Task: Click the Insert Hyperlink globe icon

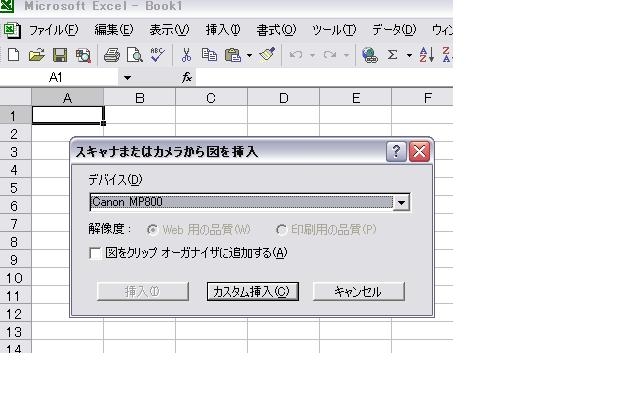Action: point(370,55)
